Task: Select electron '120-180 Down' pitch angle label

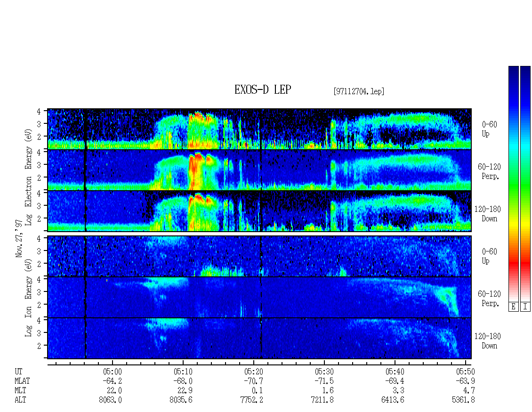Action: pos(488,214)
